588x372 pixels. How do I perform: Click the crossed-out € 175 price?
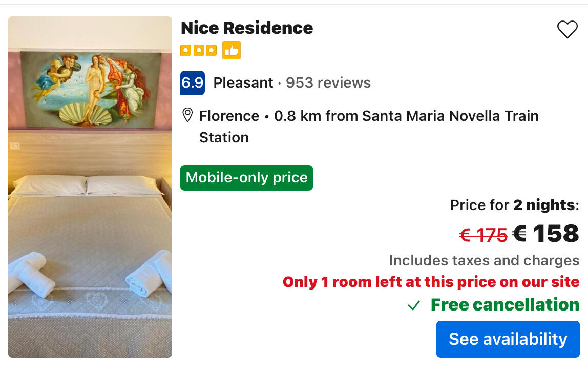483,235
